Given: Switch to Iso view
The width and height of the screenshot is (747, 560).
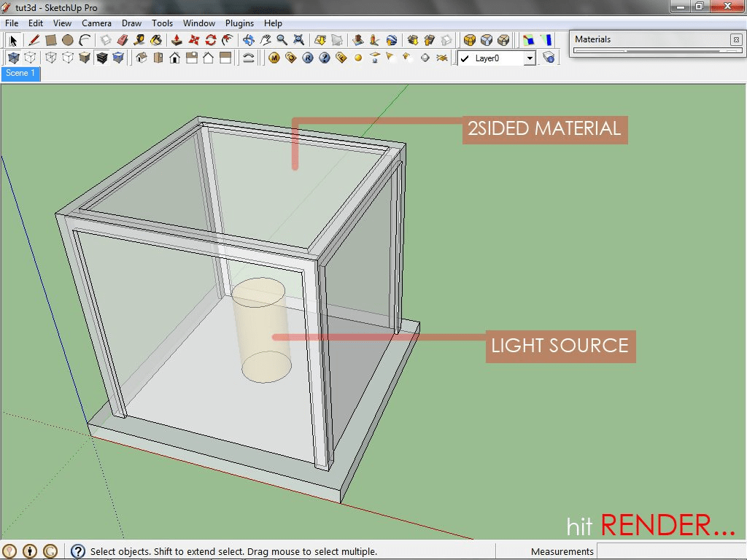Looking at the screenshot, I should [x=142, y=58].
